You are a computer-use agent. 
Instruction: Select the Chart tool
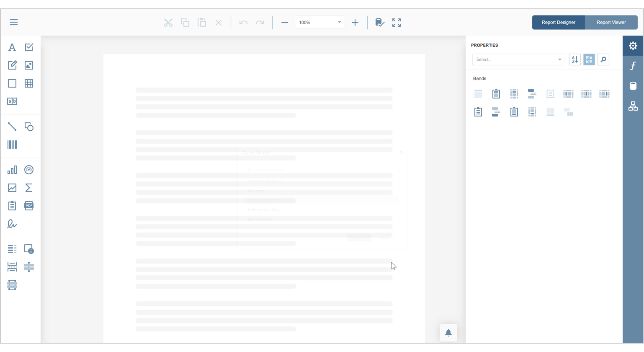(x=12, y=169)
